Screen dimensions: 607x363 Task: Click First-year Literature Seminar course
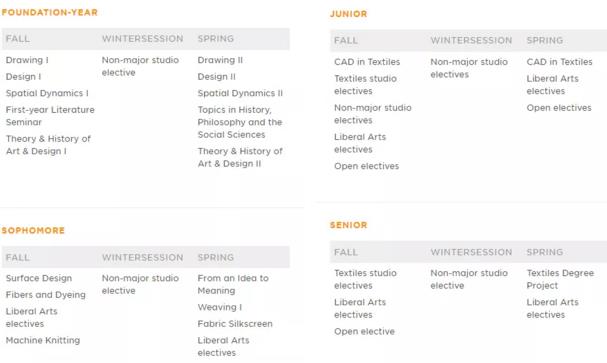coord(50,116)
